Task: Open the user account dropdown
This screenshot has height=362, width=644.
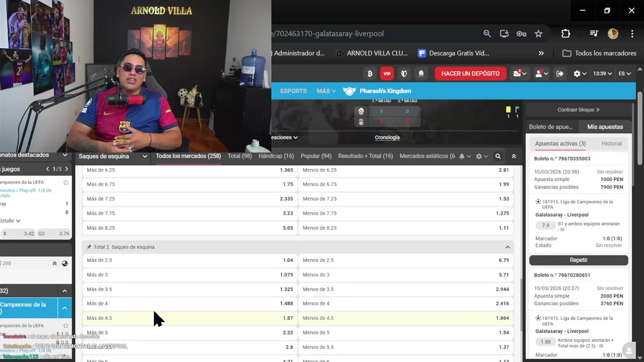Action: pos(541,73)
